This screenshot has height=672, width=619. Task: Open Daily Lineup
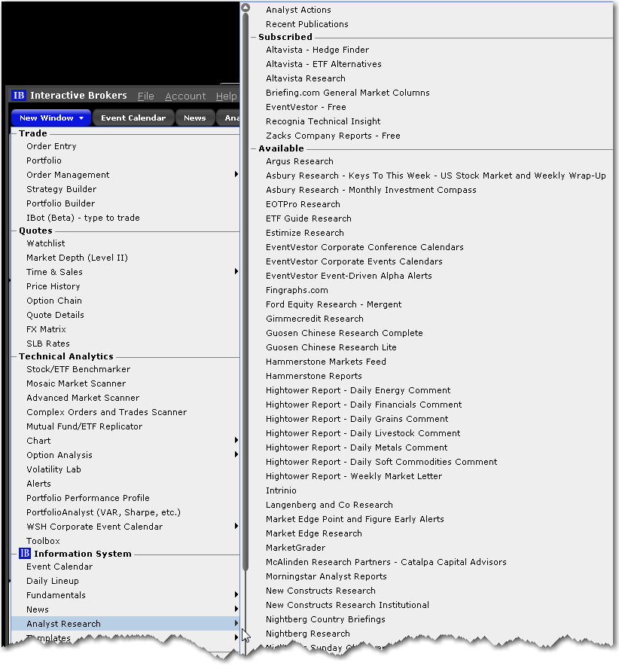point(53,581)
